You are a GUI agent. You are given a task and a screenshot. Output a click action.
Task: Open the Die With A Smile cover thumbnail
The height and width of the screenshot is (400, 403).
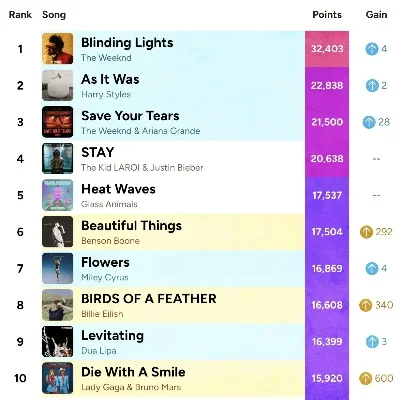(x=57, y=378)
